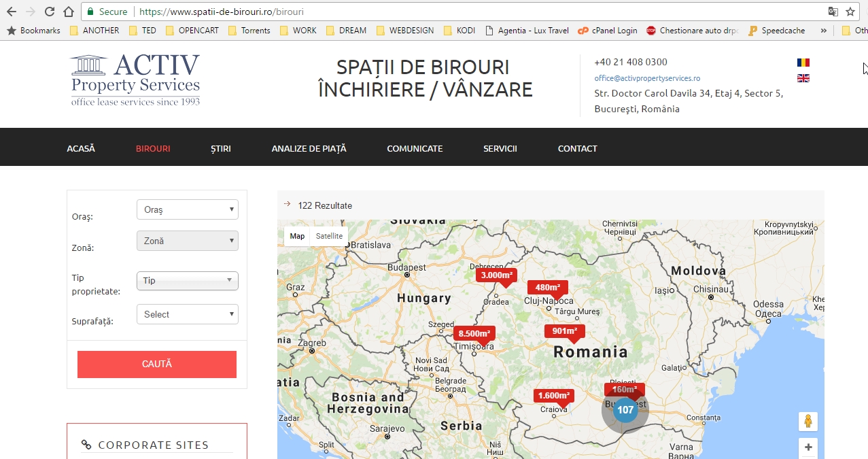Switch the map to Satellite view
Viewport: 868px width, 459px height.
[x=329, y=236]
